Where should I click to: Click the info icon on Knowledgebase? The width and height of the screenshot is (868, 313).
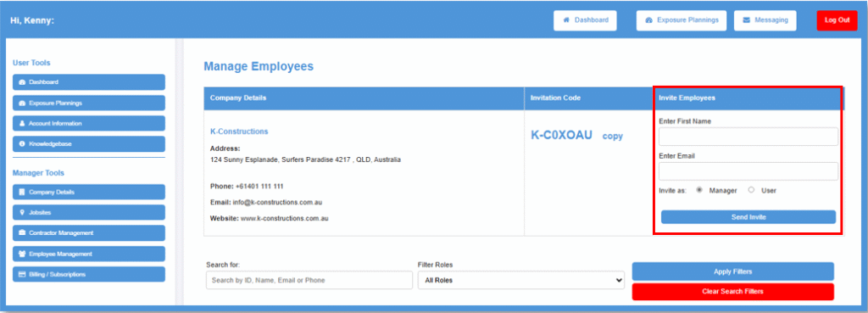pos(22,144)
